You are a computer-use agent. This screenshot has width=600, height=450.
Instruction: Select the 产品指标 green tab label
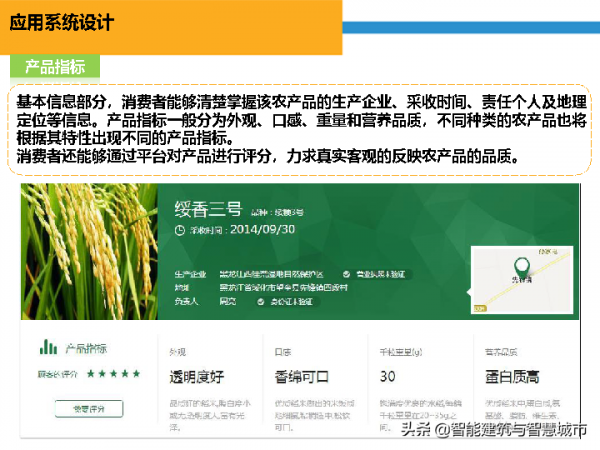[x=55, y=67]
